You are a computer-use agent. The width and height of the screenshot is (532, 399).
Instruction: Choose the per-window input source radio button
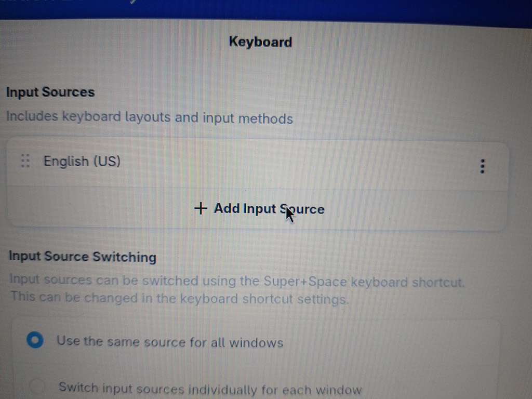37,386
